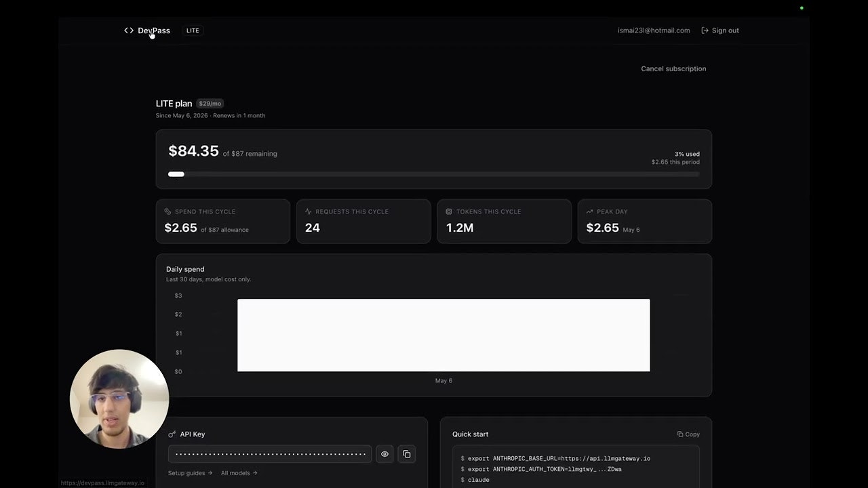Click the $3 y-axis label
This screenshot has width=868, height=488.
178,296
